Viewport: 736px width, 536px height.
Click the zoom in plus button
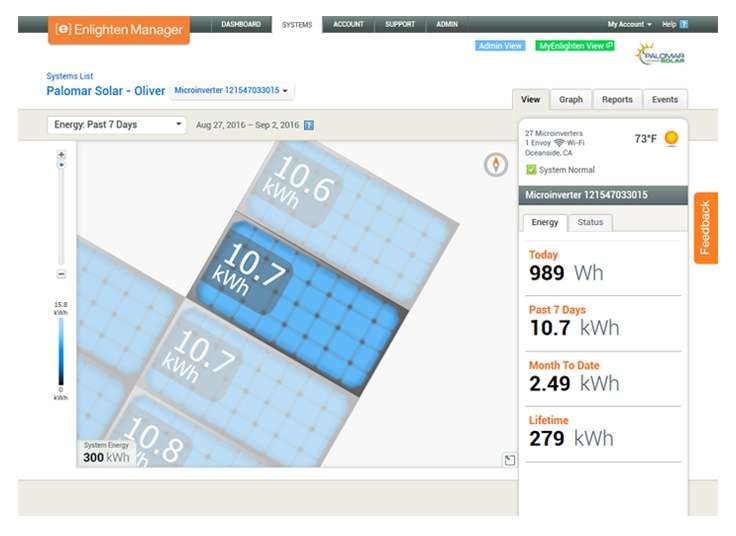click(61, 155)
